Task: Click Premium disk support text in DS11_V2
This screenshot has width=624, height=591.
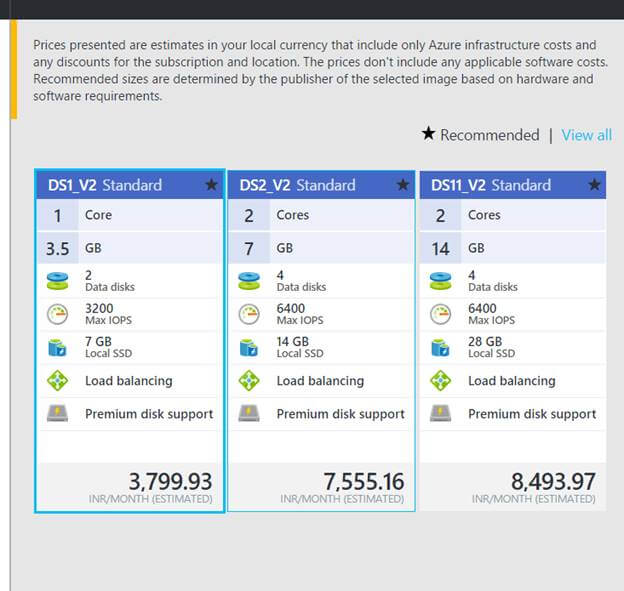Action: point(532,414)
